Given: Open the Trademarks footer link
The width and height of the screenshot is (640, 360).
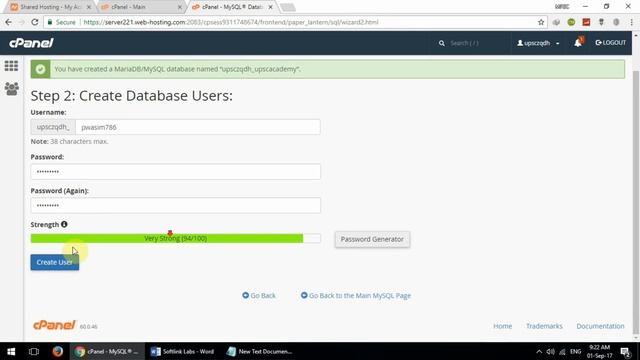Looking at the screenshot, I should [x=544, y=326].
